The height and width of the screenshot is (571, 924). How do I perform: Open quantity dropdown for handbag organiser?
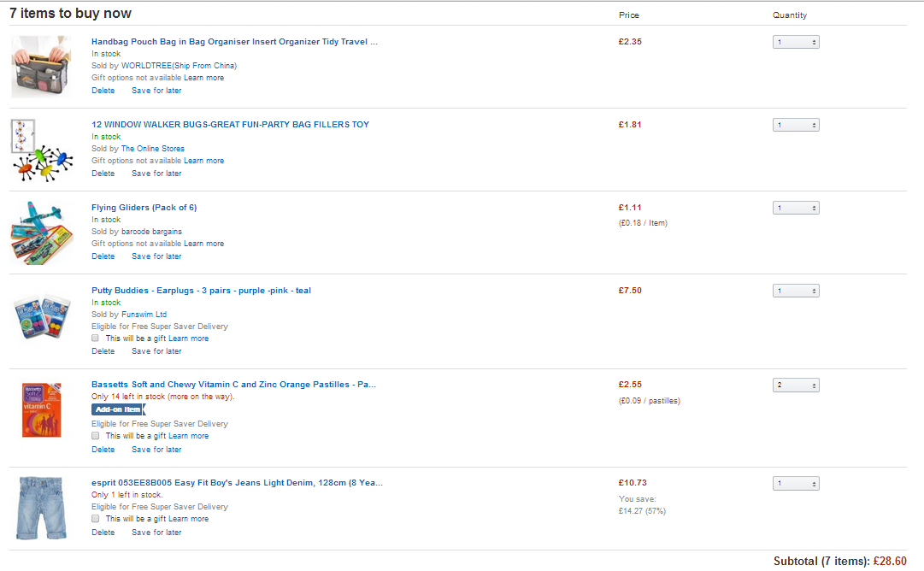[796, 42]
